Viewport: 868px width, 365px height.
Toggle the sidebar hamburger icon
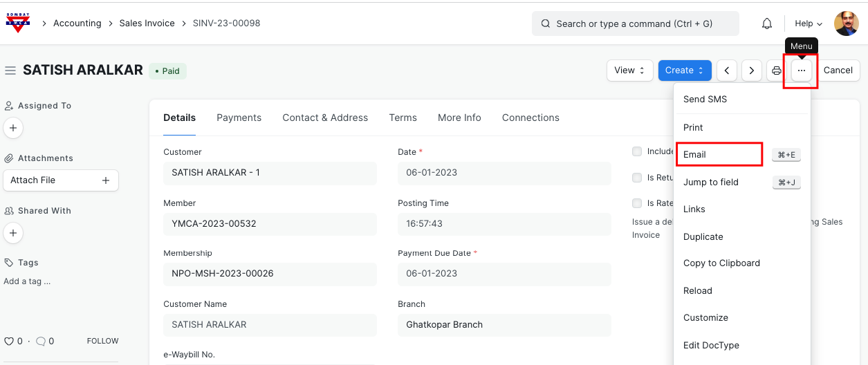[10, 71]
